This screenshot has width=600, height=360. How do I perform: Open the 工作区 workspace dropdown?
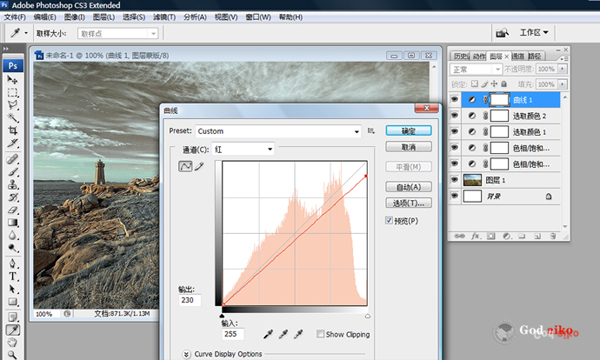(x=533, y=33)
